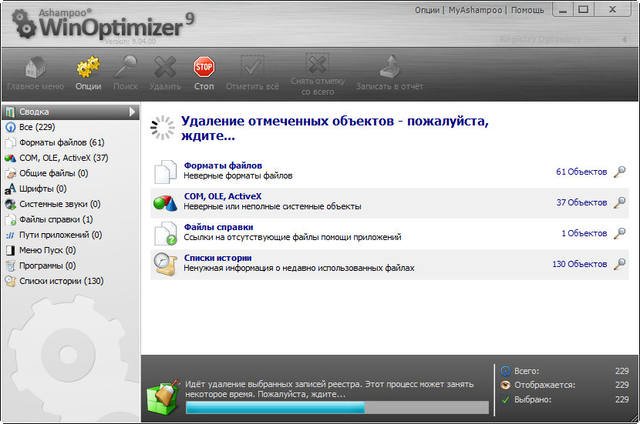The image size is (640, 424).
Task: Open magnifier next to 61 Объектов
Action: (x=620, y=171)
